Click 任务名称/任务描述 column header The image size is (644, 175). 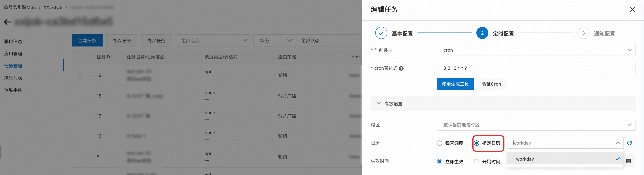point(146,57)
